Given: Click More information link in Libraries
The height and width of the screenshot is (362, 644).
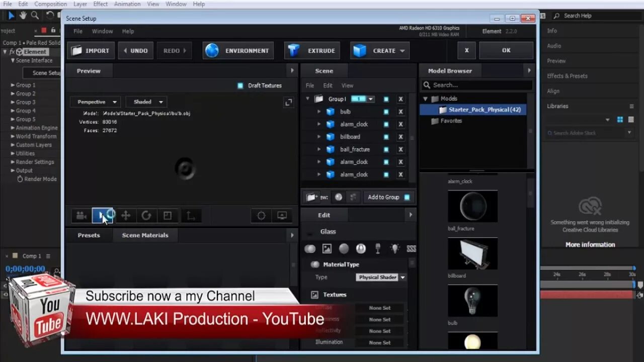Looking at the screenshot, I should click(x=590, y=245).
